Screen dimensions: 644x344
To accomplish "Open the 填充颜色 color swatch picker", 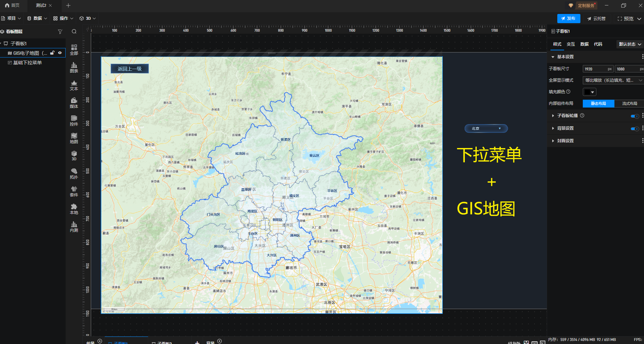I will click(589, 92).
